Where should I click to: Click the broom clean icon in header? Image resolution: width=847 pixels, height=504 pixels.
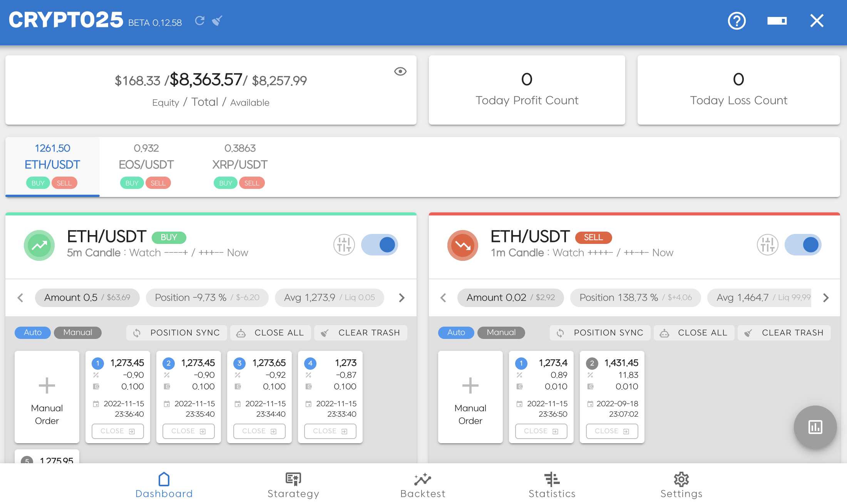pos(217,20)
